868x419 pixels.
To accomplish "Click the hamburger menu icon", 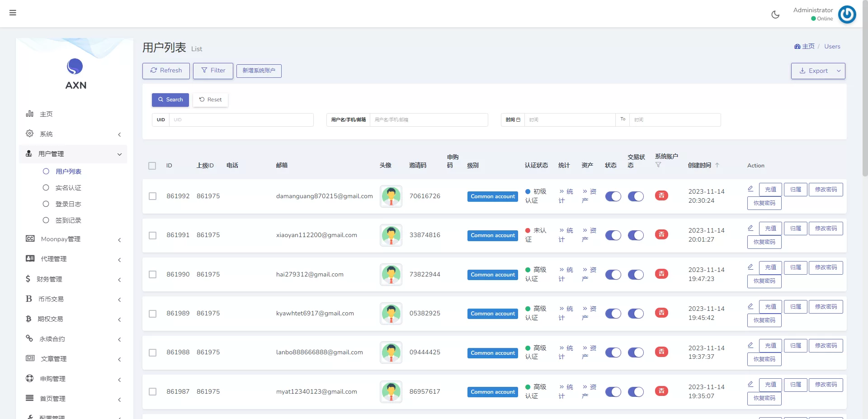I will point(13,13).
